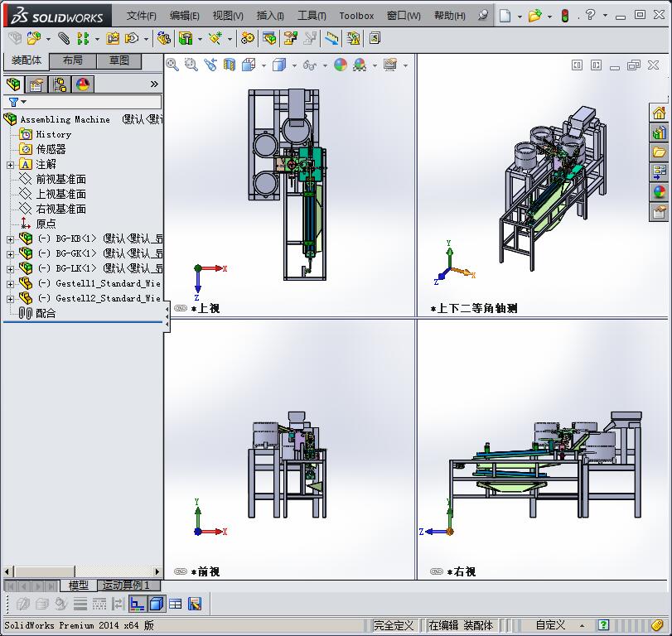
Task: Expand the BG-KB<1> component node
Action: (10, 238)
